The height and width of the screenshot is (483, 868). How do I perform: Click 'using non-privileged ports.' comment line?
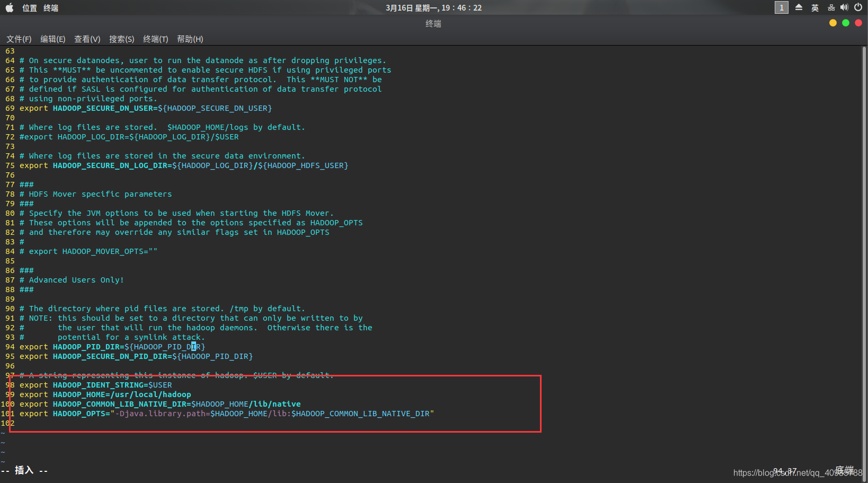click(x=88, y=99)
